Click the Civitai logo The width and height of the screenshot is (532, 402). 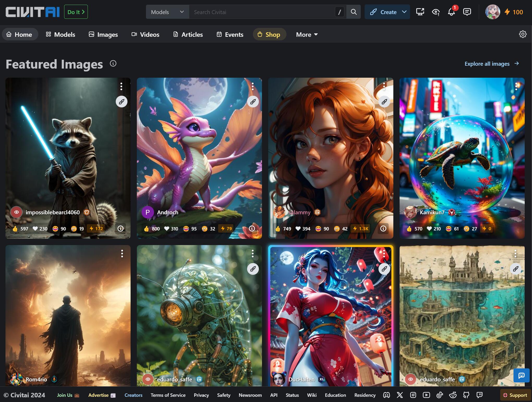coord(33,12)
